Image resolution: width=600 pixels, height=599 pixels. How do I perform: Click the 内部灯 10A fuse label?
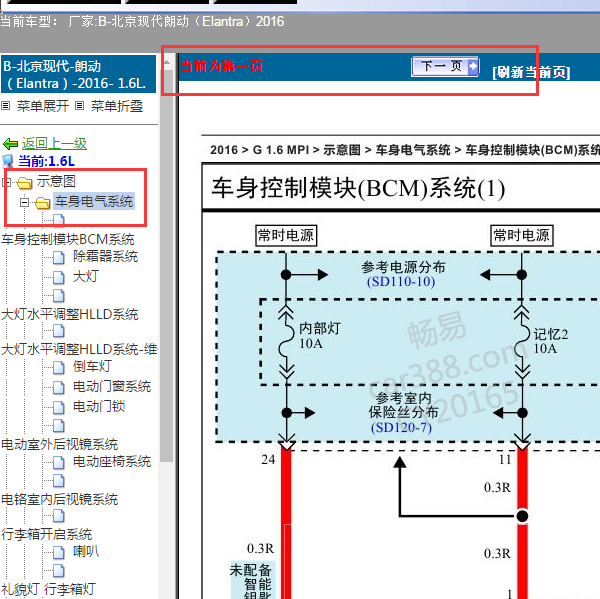(x=319, y=335)
